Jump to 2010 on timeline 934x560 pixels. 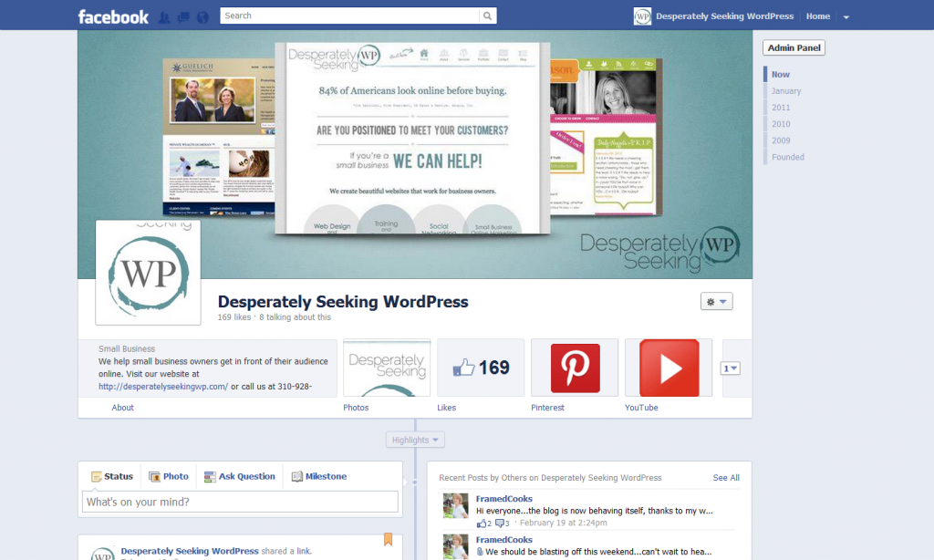[x=781, y=125]
